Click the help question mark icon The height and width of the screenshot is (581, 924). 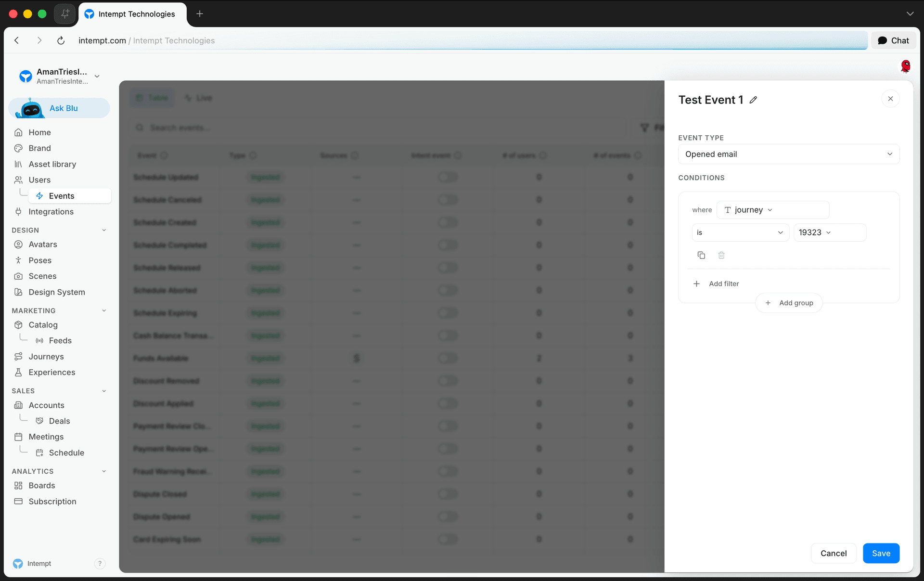(100, 564)
